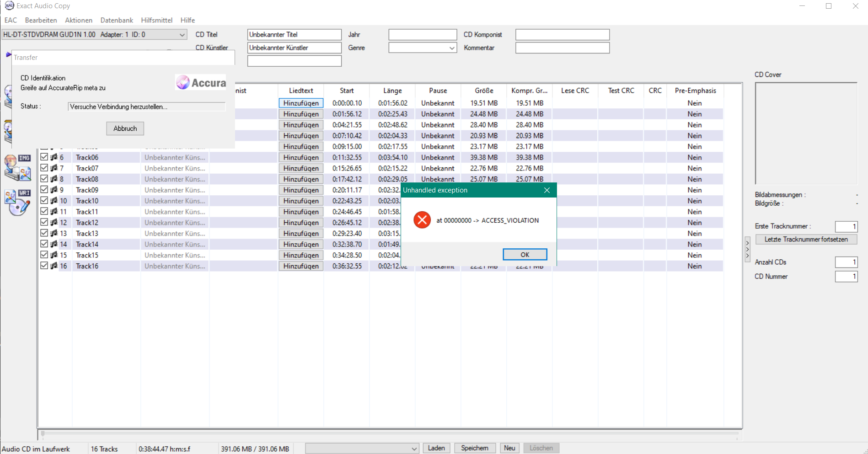This screenshot has width=868, height=454.
Task: Click the Liedtext column header
Action: 301,91
